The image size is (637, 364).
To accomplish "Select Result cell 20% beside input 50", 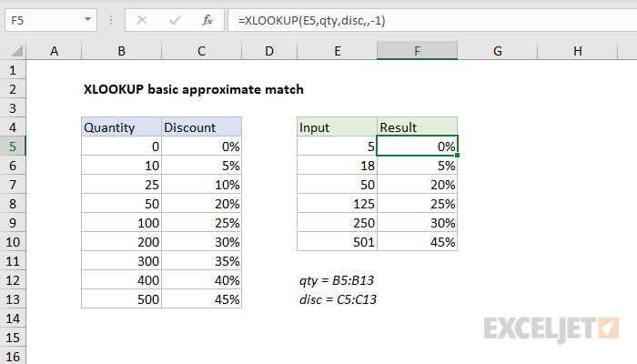I will click(x=417, y=185).
